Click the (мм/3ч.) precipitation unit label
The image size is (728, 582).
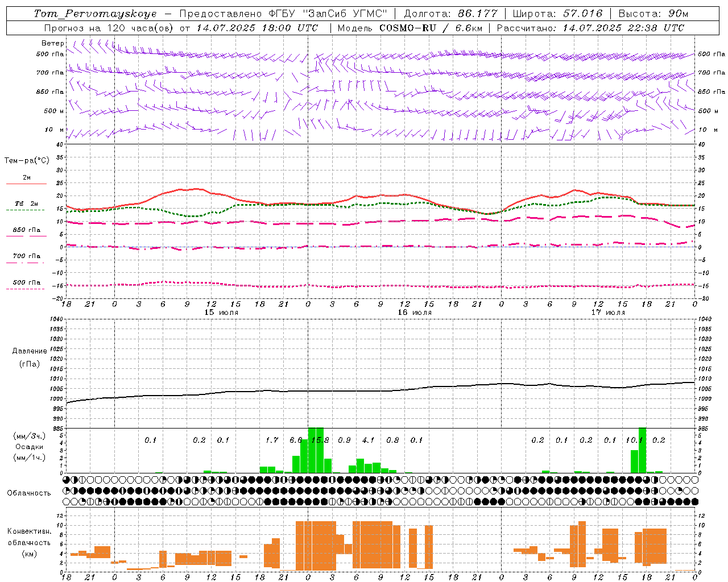(x=29, y=436)
